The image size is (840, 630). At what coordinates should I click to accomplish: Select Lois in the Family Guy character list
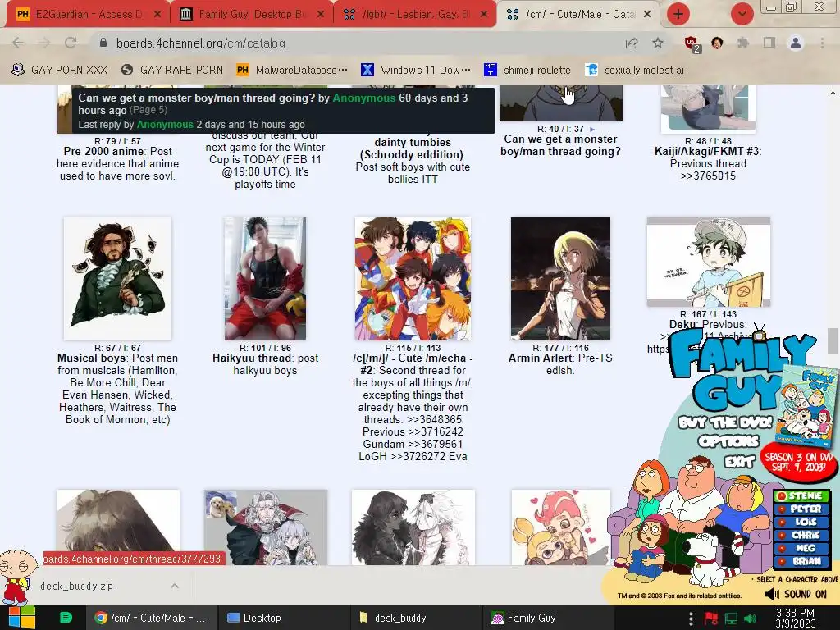(801, 522)
